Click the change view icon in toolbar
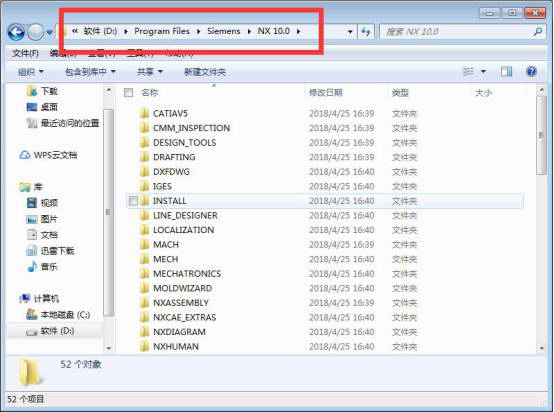 pos(468,72)
